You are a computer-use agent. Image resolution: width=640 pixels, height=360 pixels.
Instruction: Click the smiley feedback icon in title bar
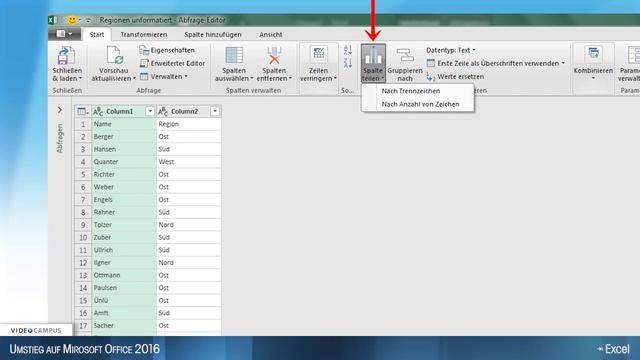(72, 20)
